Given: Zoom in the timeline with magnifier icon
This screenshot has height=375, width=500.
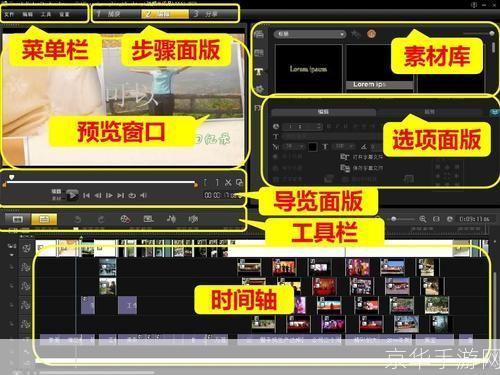Looking at the screenshot, I should click(x=423, y=219).
